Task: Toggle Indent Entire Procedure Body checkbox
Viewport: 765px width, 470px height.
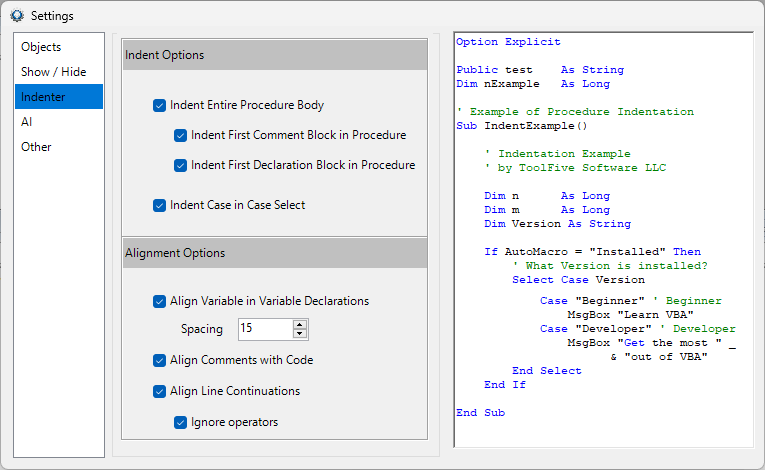Action: 160,105
